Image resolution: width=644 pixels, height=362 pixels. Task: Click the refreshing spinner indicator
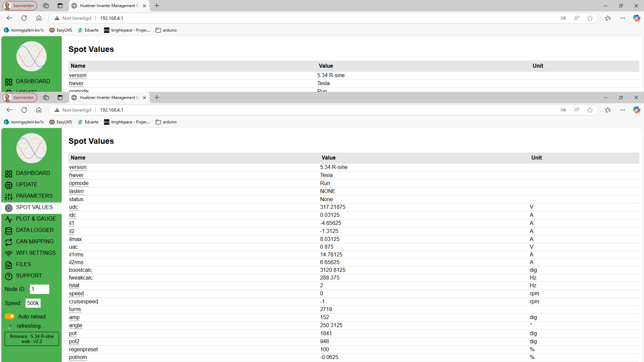10,326
